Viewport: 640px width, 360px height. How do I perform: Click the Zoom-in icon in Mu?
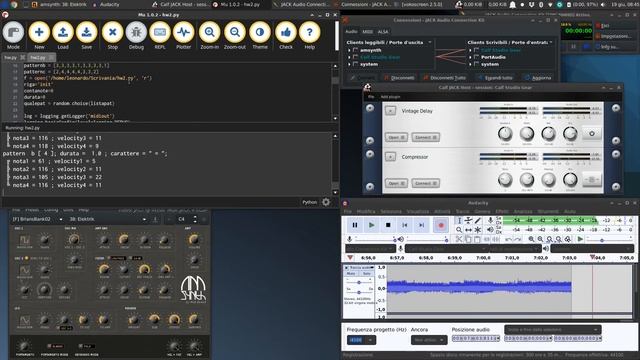[210, 33]
